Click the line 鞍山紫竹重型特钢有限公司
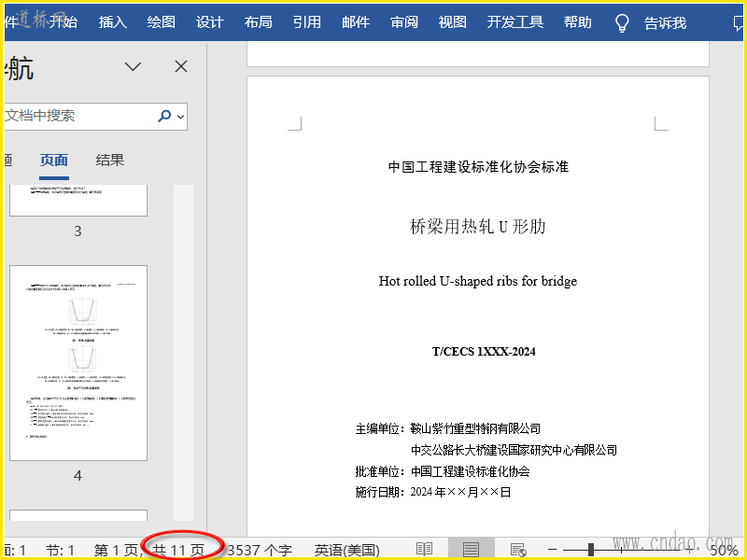Viewport: 747px width, 560px height. pyautogui.click(x=475, y=428)
